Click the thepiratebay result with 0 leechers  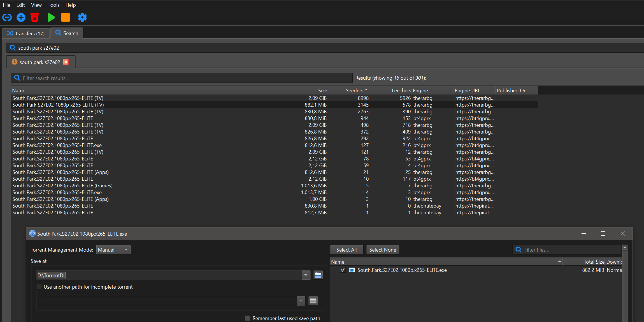[x=275, y=206]
